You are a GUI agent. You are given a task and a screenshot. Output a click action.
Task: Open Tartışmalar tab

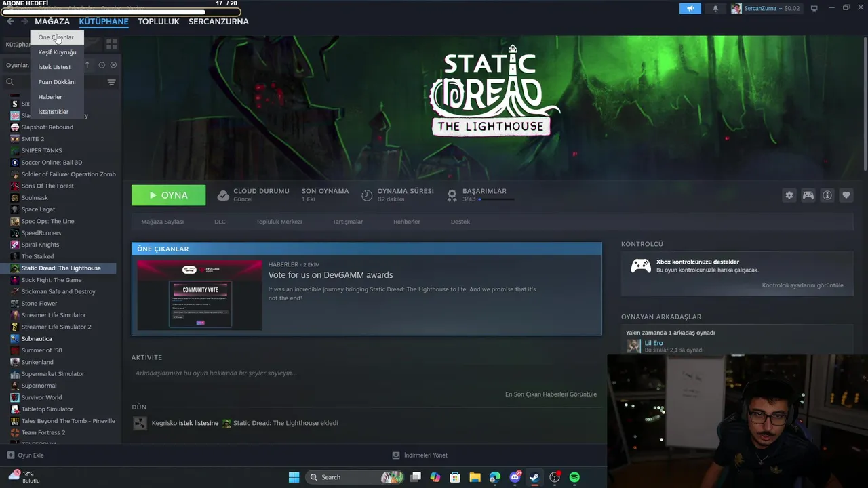pyautogui.click(x=347, y=222)
